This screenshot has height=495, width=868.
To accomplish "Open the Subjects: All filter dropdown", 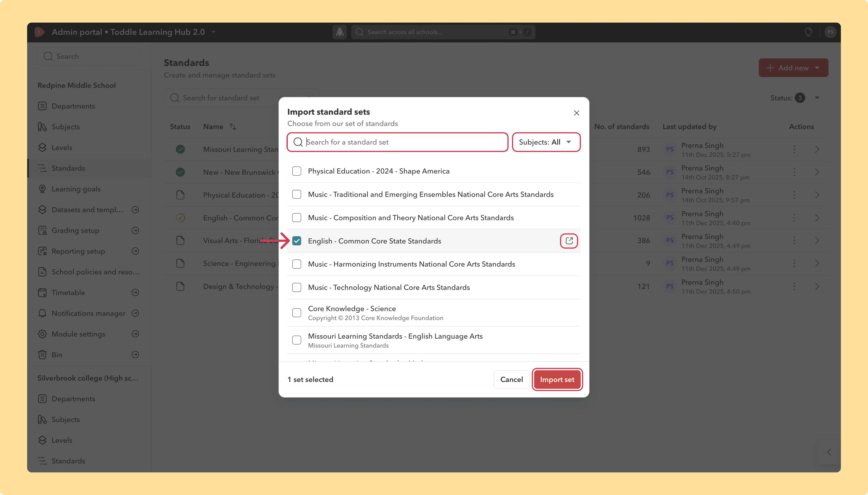I will (546, 142).
